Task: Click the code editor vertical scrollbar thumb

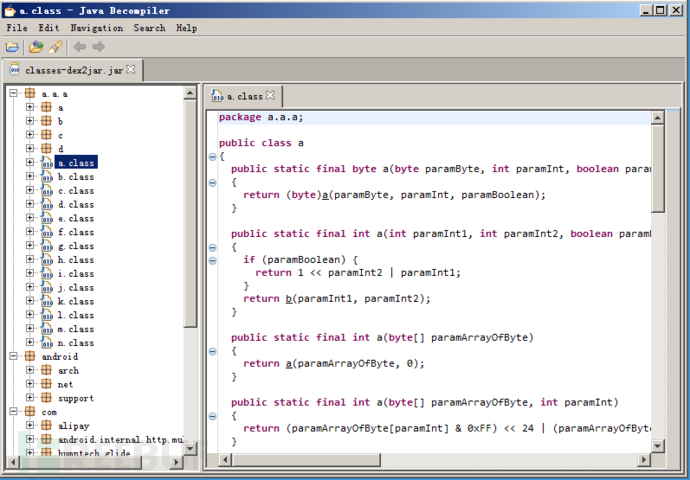Action: 657,168
